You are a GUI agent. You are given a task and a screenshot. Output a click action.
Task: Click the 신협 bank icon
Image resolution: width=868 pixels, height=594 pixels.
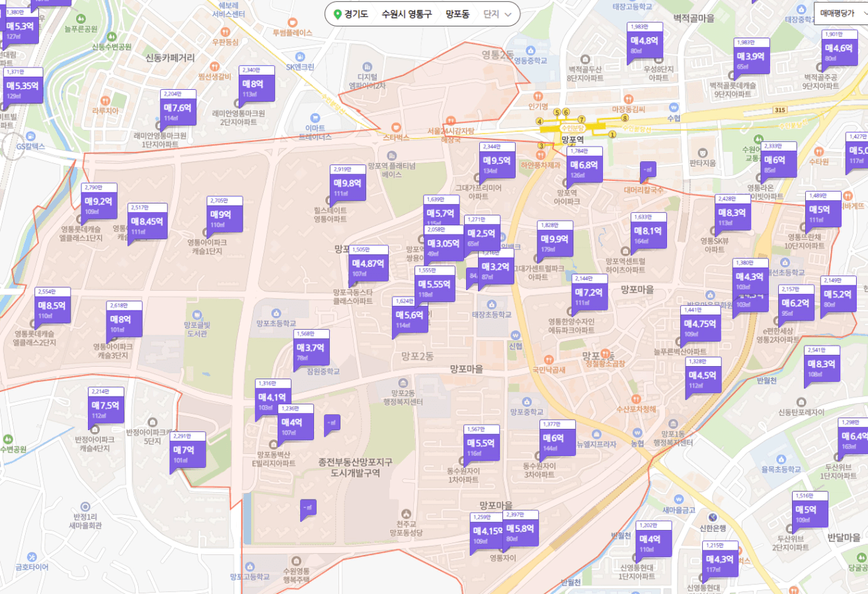[516, 336]
